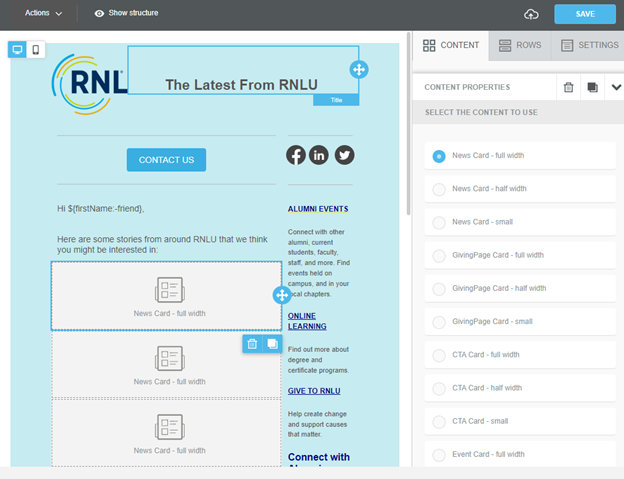Select Event Card - full width option
This screenshot has height=479, width=624.
pos(520,454)
